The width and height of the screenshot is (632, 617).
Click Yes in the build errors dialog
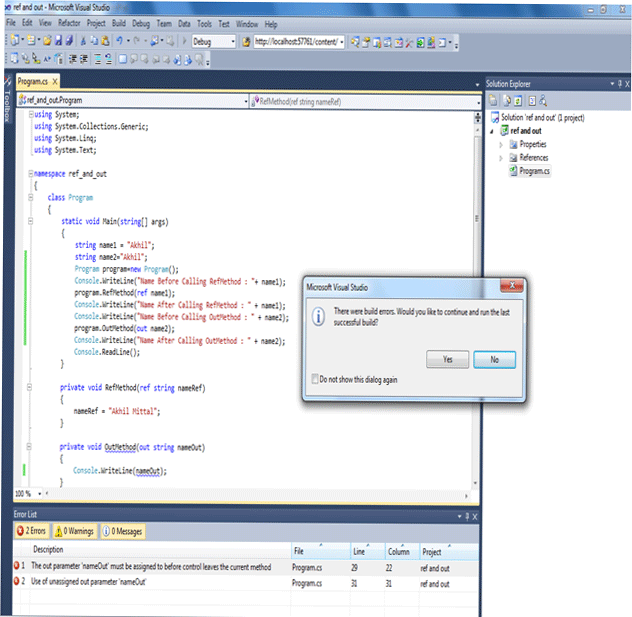[447, 359]
